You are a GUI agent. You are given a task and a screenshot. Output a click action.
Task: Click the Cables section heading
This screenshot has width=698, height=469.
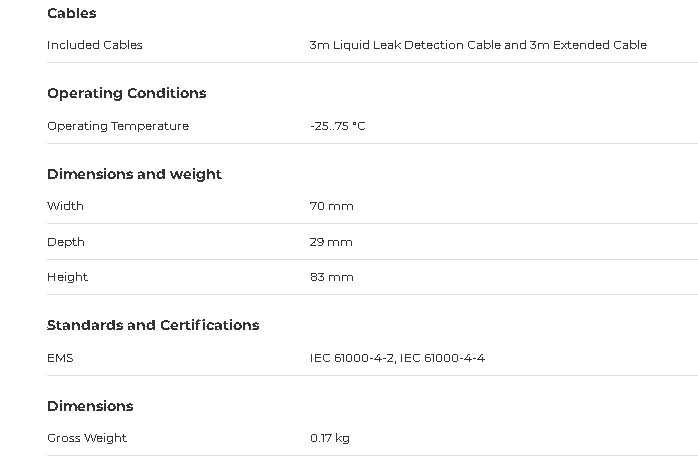coord(72,14)
